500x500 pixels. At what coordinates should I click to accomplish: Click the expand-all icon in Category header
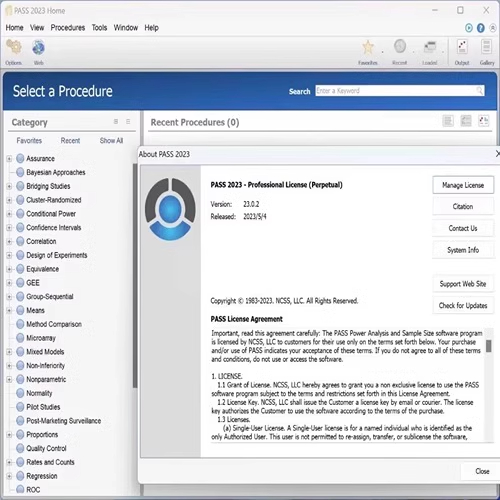[x=116, y=122]
